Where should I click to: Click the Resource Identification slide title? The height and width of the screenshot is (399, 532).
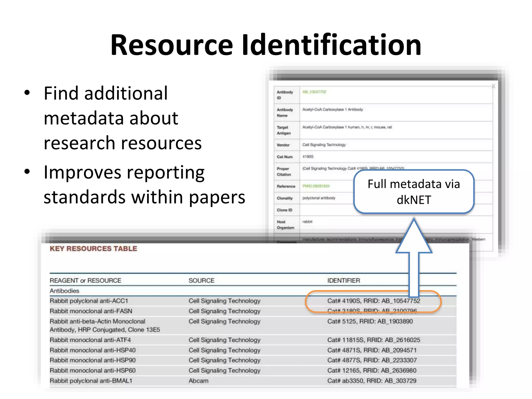click(266, 45)
